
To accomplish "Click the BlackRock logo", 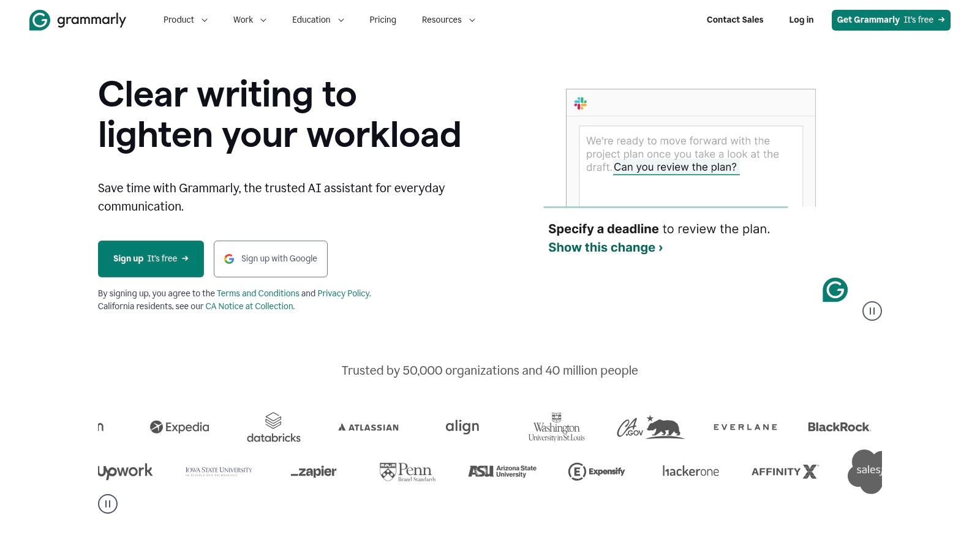I will (839, 427).
